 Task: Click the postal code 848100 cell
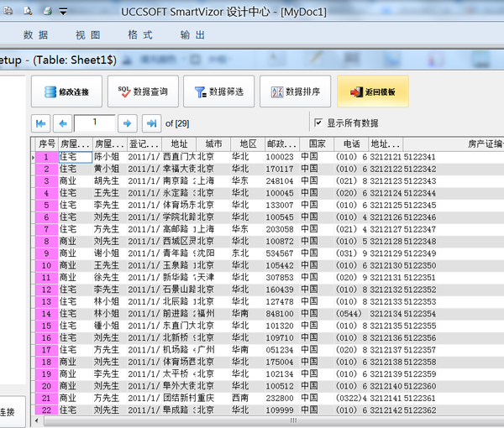pyautogui.click(x=282, y=314)
